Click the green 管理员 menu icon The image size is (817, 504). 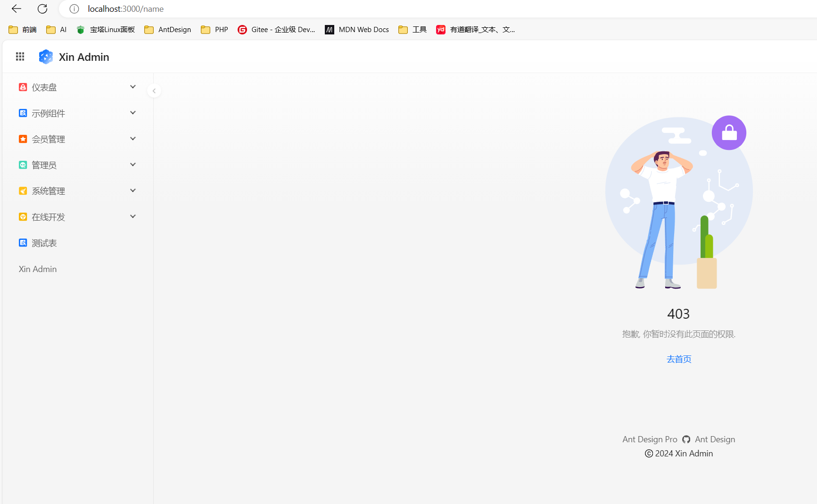pyautogui.click(x=23, y=165)
